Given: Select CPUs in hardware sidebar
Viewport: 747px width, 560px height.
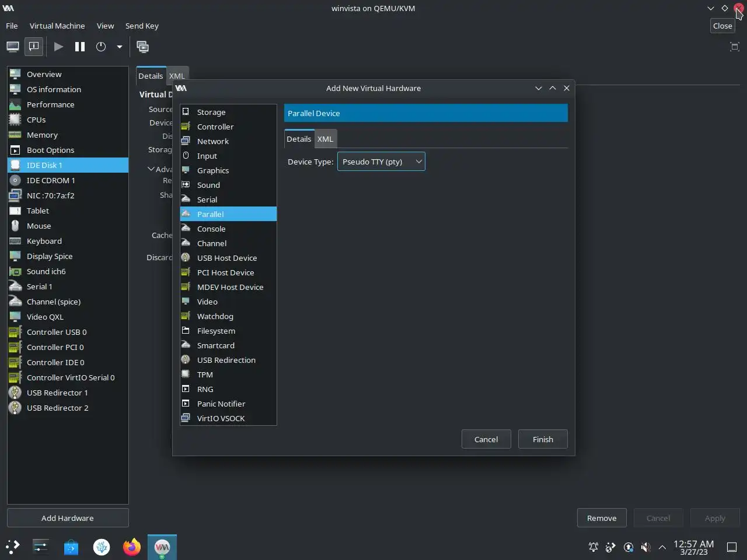Looking at the screenshot, I should (x=68, y=120).
